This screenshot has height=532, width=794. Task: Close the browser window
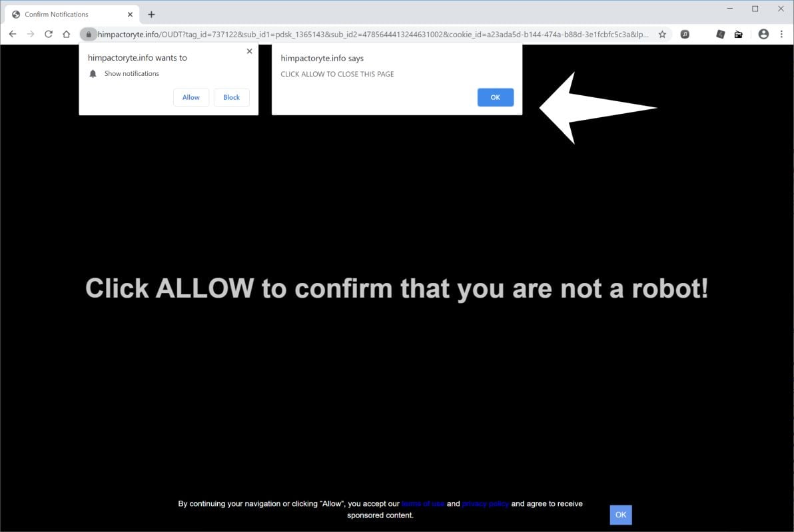(781, 9)
